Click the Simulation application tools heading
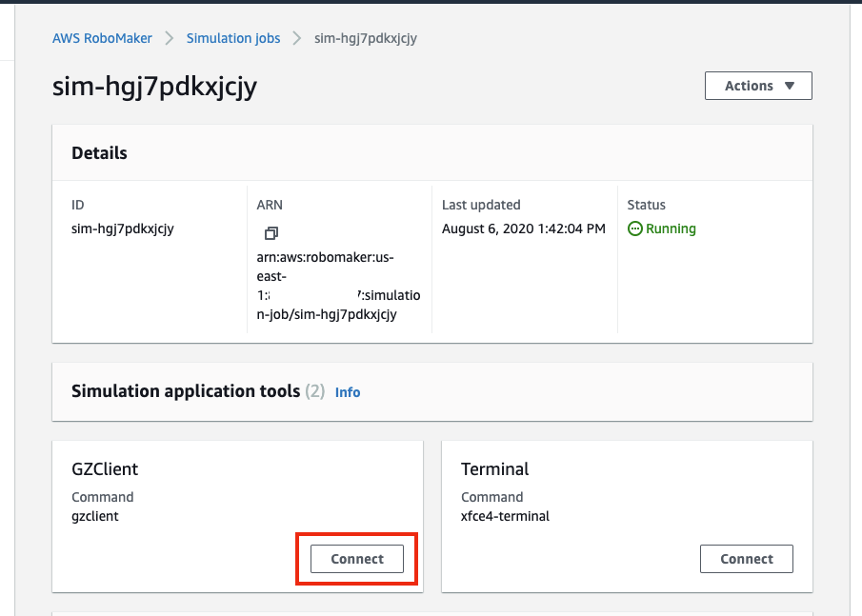Image resolution: width=862 pixels, height=616 pixels. coord(186,391)
